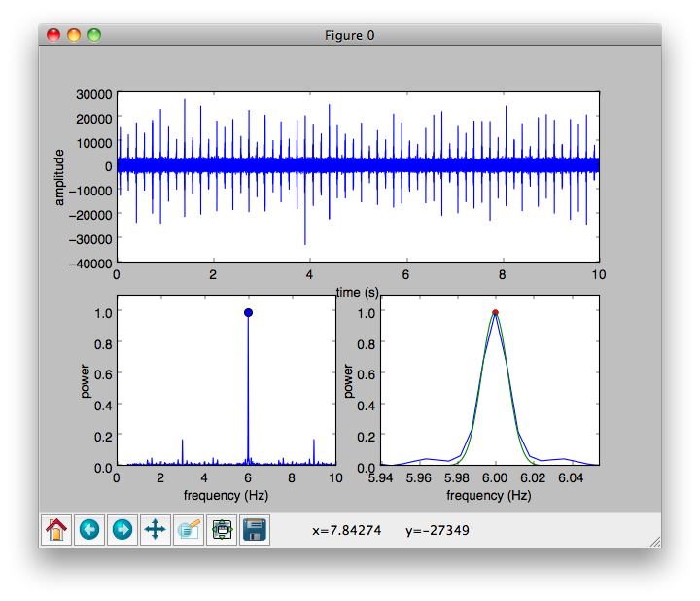Screen dimensions: 700x601
Task: Click "frequency (Hz)" label under right spectrum
Action: point(489,496)
